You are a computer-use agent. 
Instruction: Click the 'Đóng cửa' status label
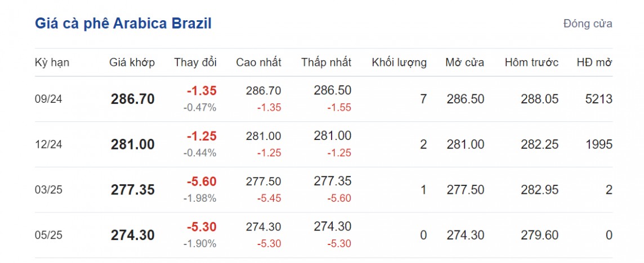pyautogui.click(x=587, y=24)
